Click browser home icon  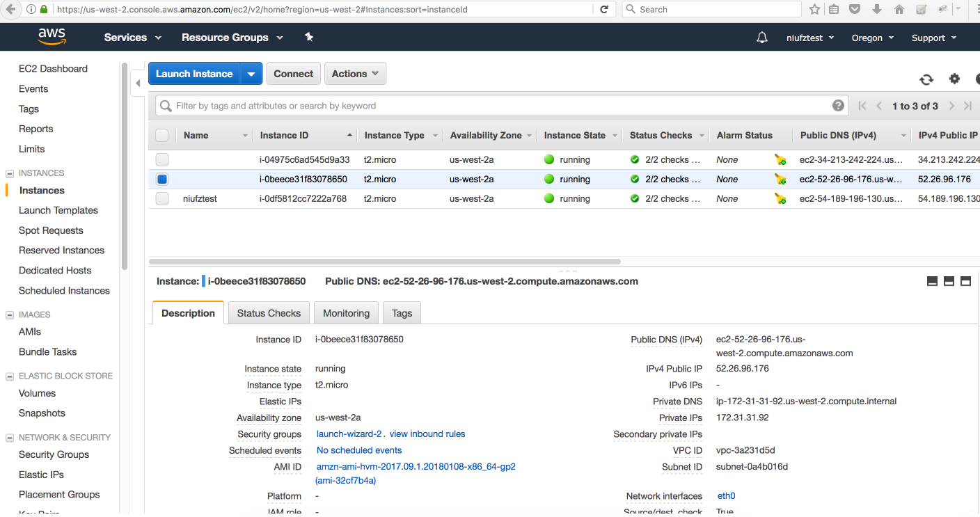(899, 9)
